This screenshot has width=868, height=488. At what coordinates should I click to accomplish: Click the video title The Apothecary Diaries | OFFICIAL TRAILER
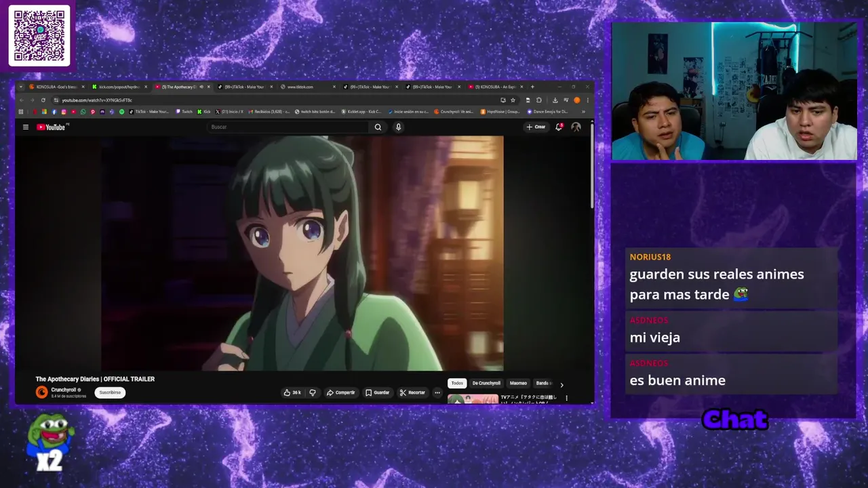pos(95,379)
